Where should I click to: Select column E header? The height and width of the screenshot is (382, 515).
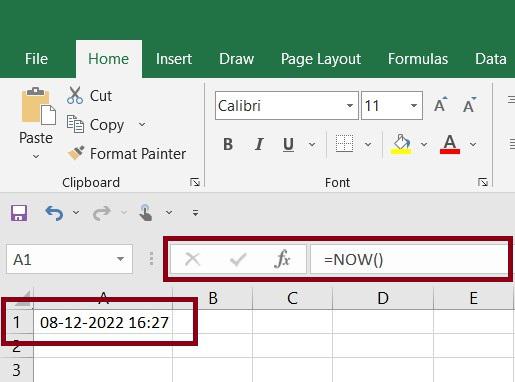click(x=474, y=298)
